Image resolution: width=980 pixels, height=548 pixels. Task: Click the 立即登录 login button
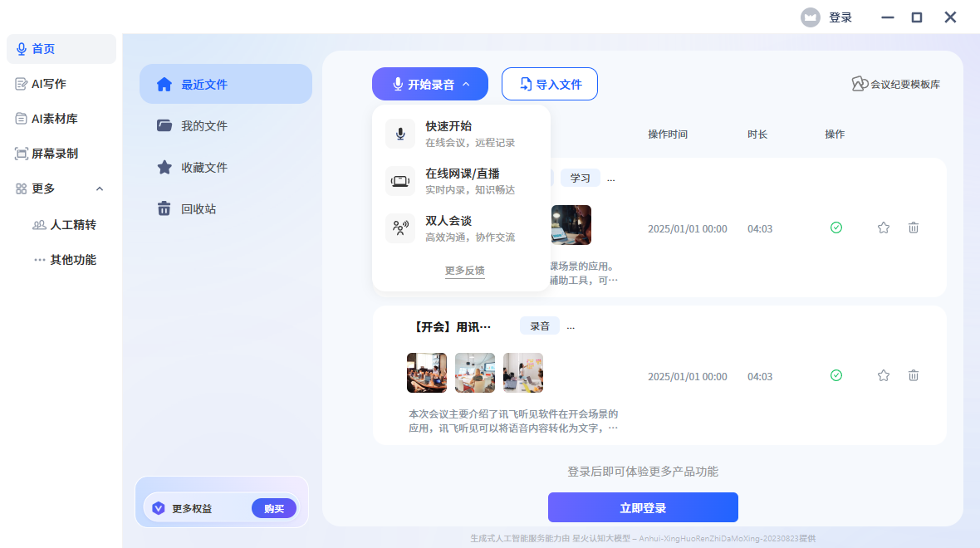(x=643, y=507)
